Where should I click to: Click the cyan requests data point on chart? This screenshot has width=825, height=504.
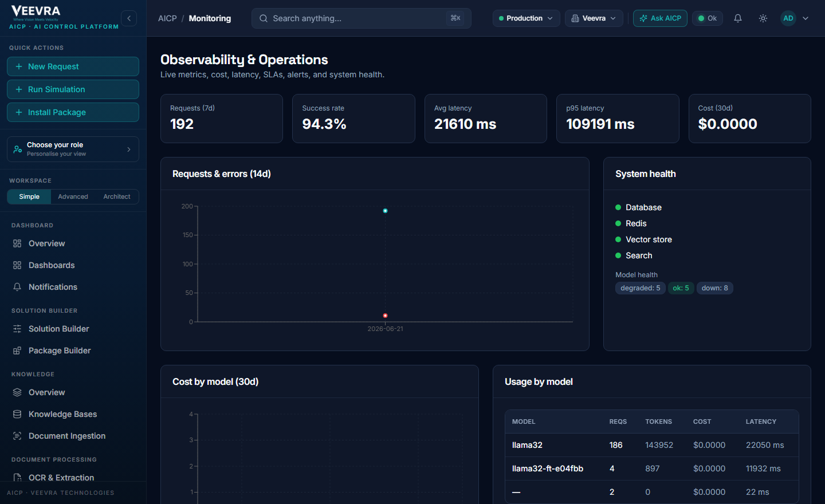pyautogui.click(x=385, y=211)
